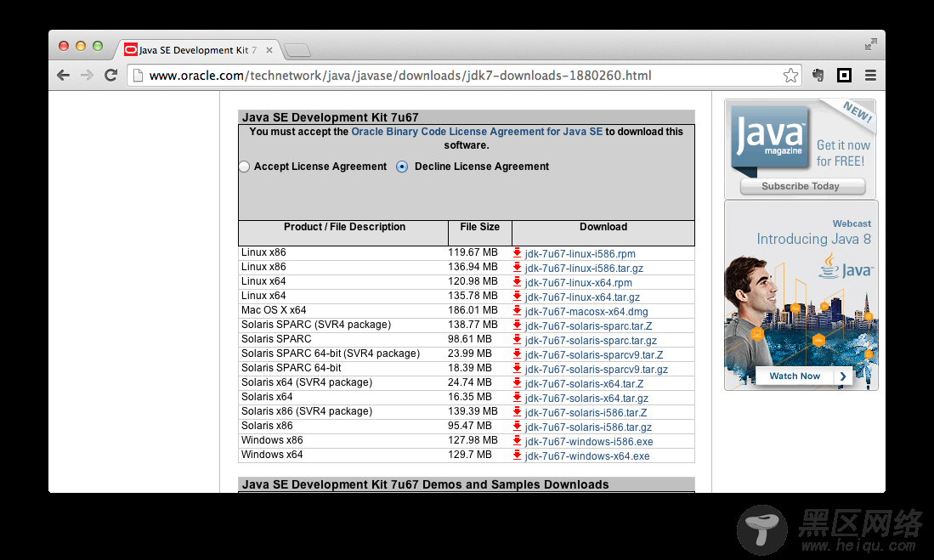Click Subscribe Today button in Java magazine ad
934x560 pixels.
[801, 186]
